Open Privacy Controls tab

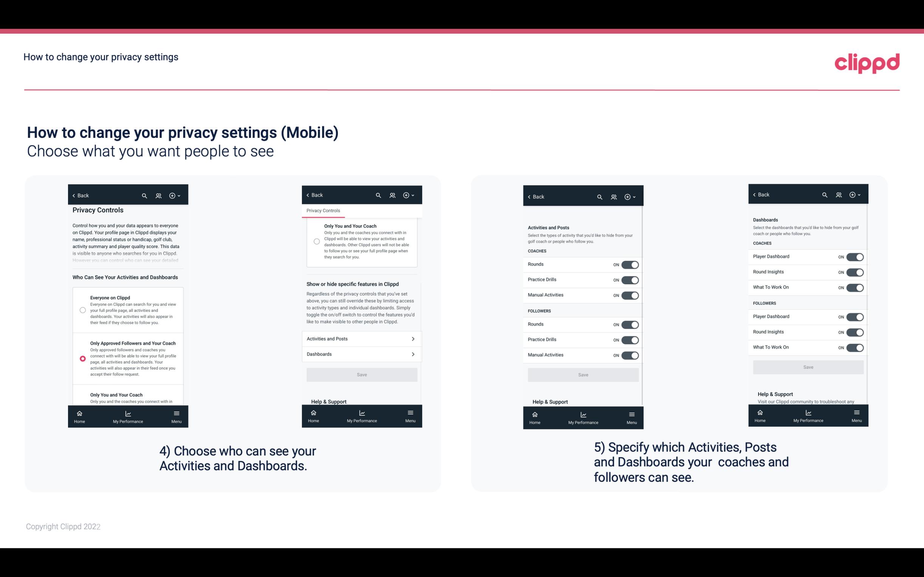point(323,210)
